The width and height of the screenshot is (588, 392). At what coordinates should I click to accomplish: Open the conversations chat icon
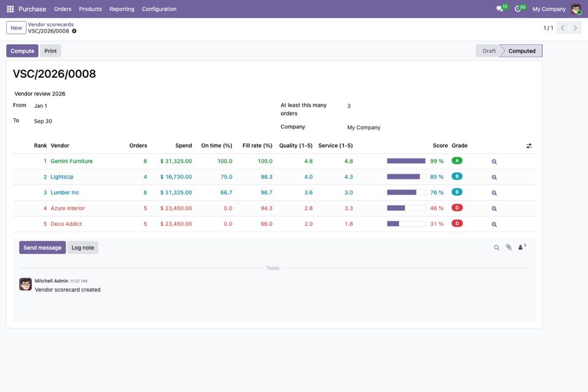click(x=500, y=9)
